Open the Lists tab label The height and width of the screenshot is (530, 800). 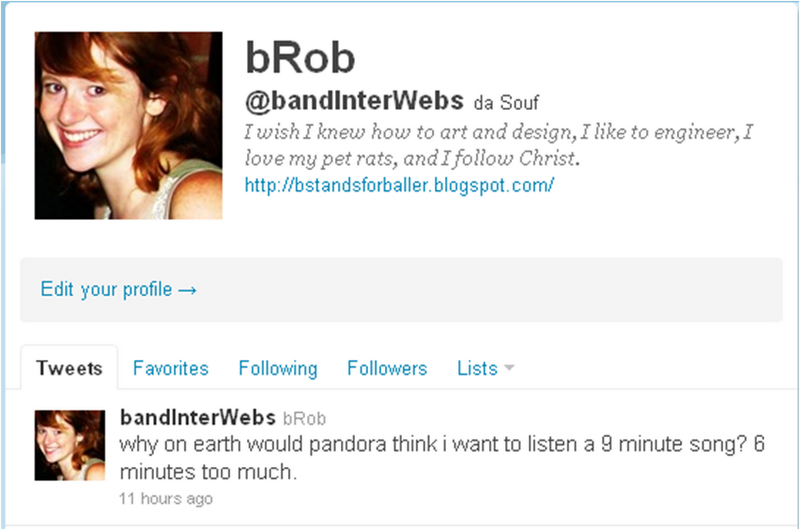pos(477,368)
